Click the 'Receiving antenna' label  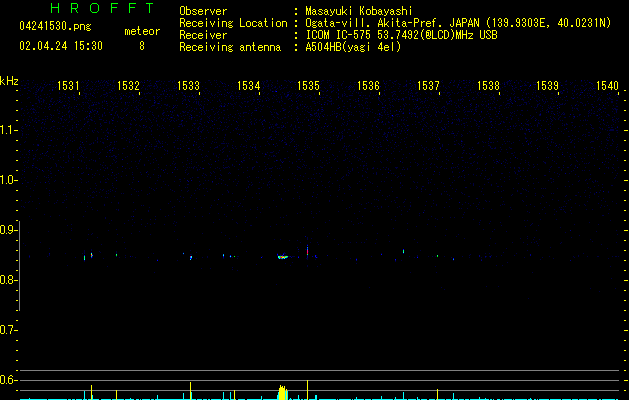click(x=230, y=47)
